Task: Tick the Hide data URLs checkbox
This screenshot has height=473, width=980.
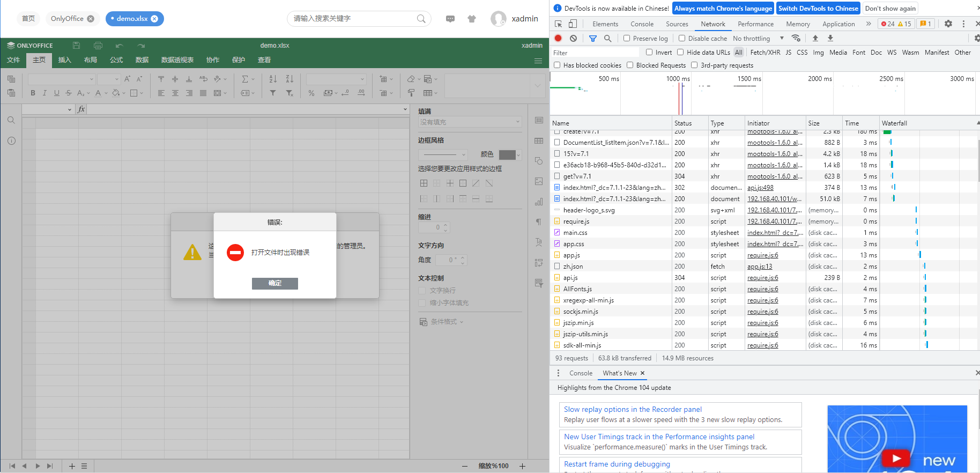Action: (680, 52)
